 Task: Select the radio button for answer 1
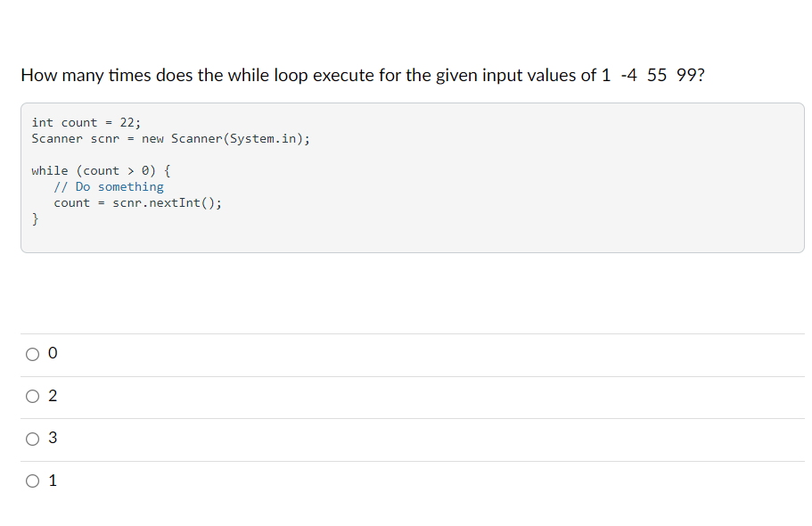click(32, 481)
